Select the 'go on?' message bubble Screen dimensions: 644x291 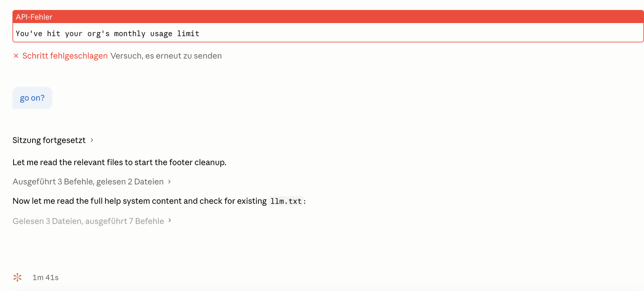[x=32, y=98]
